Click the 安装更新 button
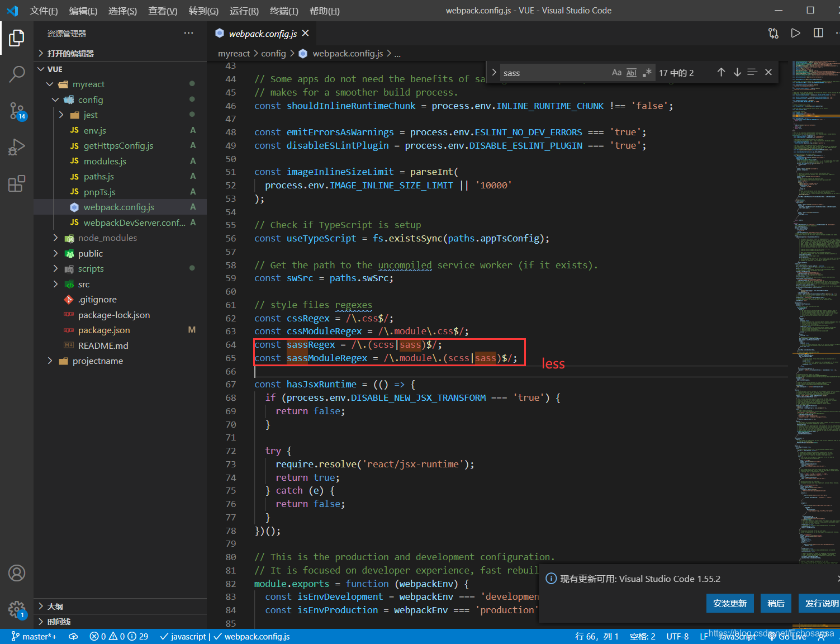This screenshot has height=644, width=840. tap(730, 603)
